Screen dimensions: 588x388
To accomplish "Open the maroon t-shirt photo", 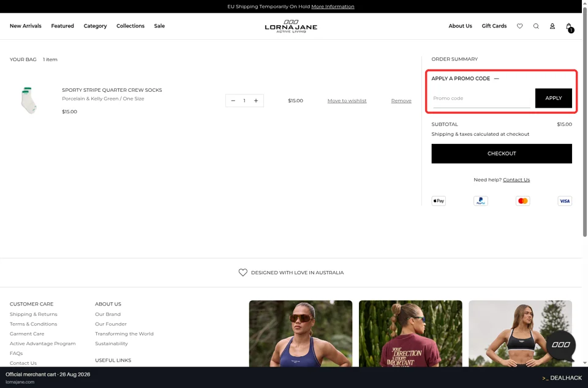I will click(410, 334).
